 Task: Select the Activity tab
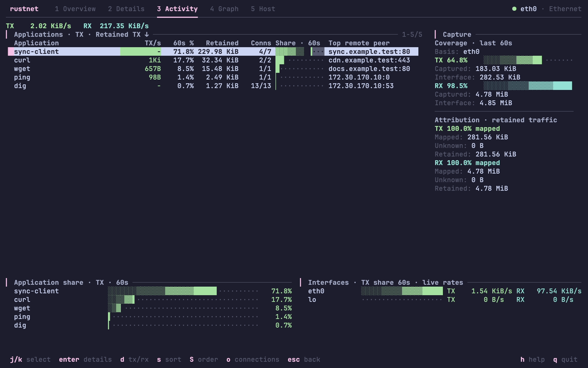[177, 9]
